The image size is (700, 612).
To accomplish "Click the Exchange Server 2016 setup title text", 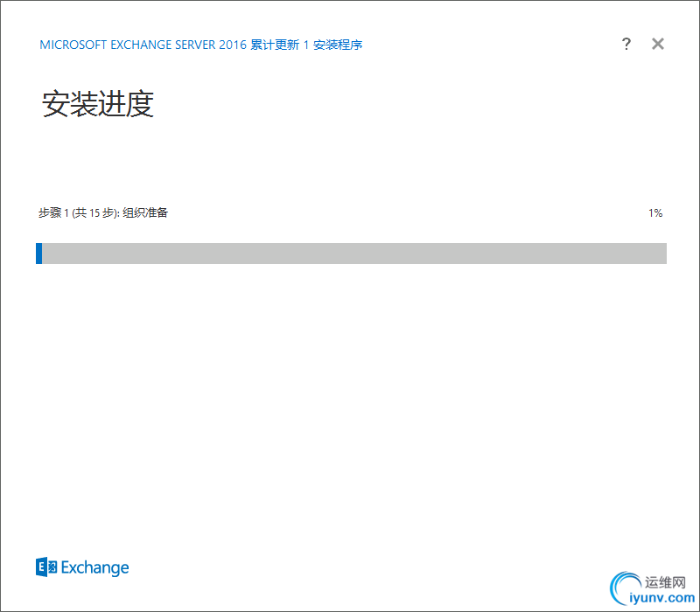I will (x=201, y=45).
